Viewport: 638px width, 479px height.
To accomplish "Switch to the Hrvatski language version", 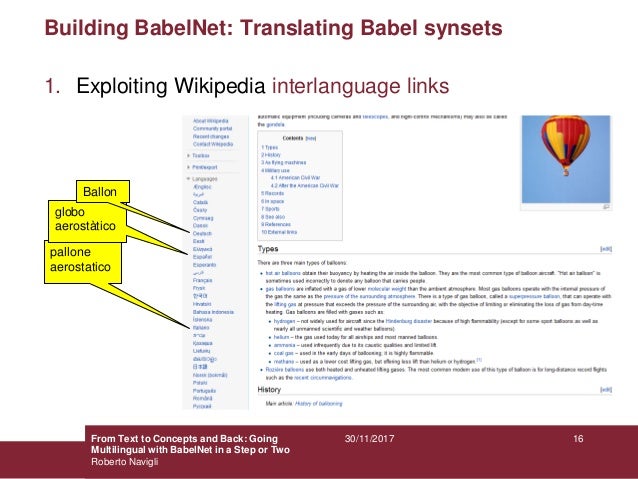I will (202, 304).
